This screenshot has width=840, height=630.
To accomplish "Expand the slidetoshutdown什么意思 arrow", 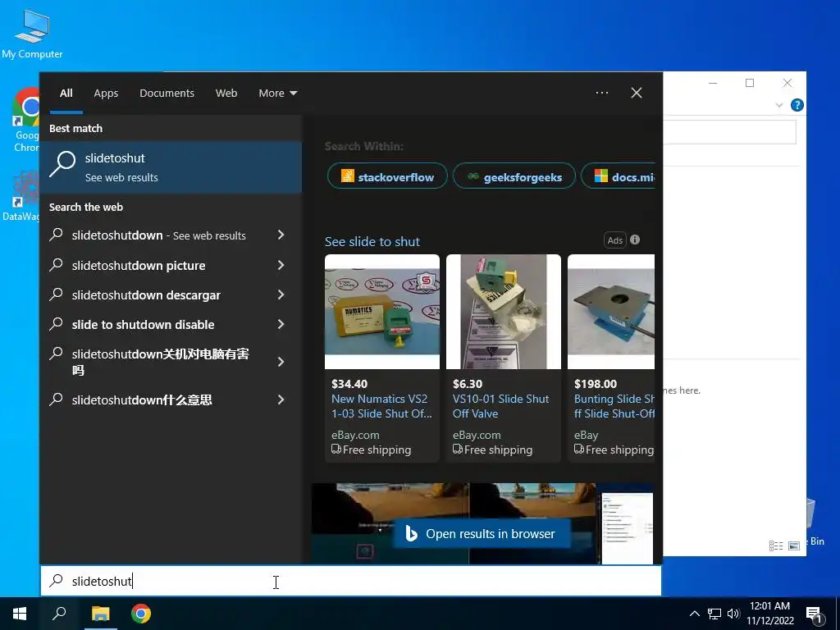I will click(281, 399).
